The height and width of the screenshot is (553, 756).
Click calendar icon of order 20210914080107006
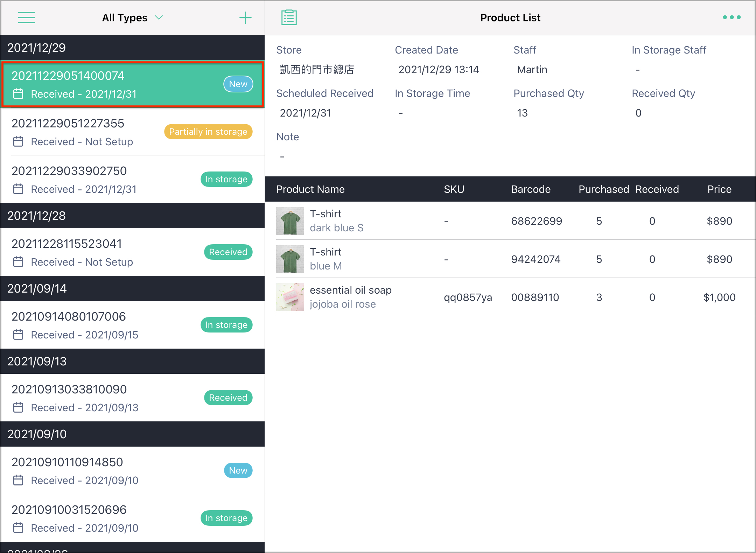(x=18, y=335)
